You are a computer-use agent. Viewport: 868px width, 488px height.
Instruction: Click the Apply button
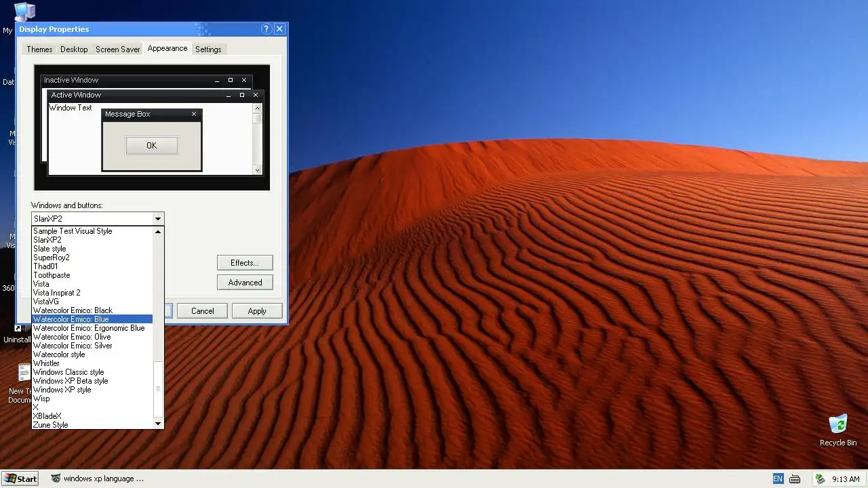[257, 311]
